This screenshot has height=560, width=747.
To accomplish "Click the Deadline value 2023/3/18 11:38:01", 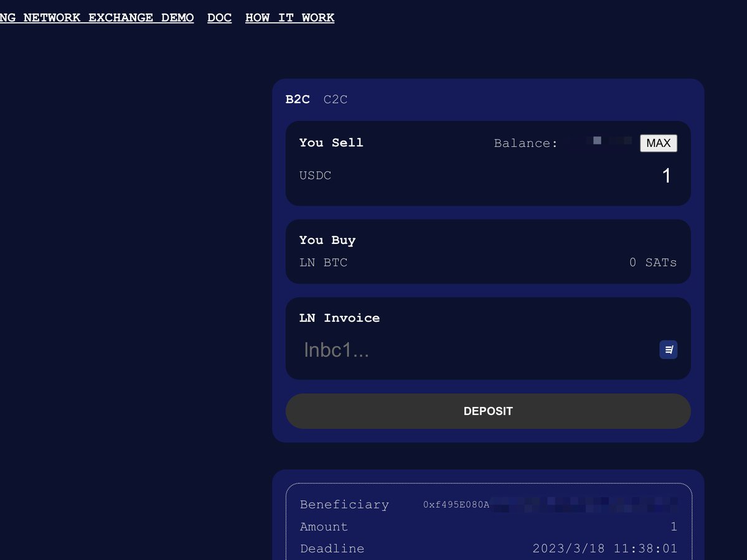I will tap(604, 549).
